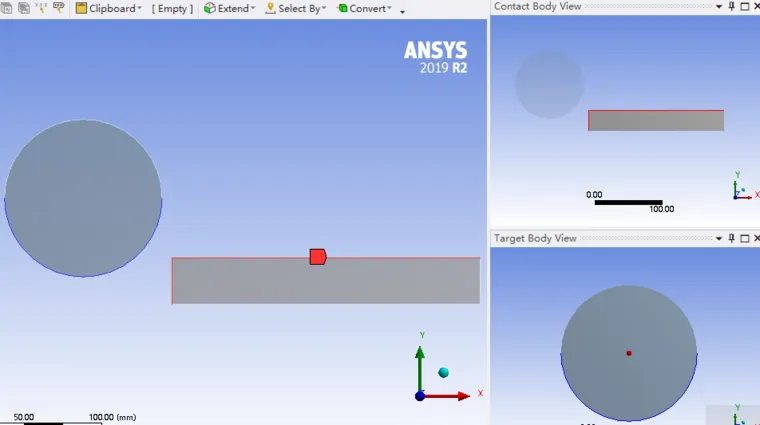Viewport: 760px width, 425px height.
Task: Click the Target Body View title
Action: (x=535, y=238)
